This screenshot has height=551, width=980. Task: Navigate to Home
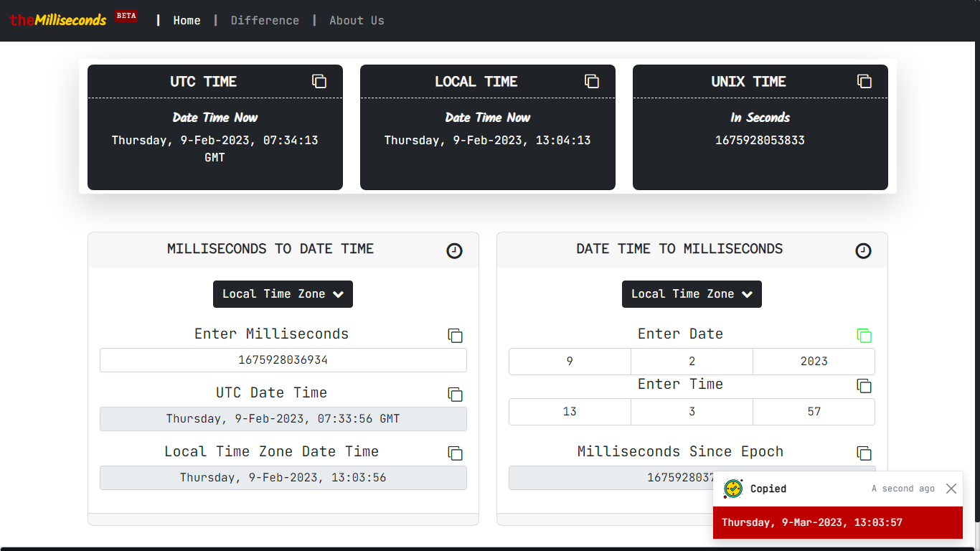coord(187,20)
